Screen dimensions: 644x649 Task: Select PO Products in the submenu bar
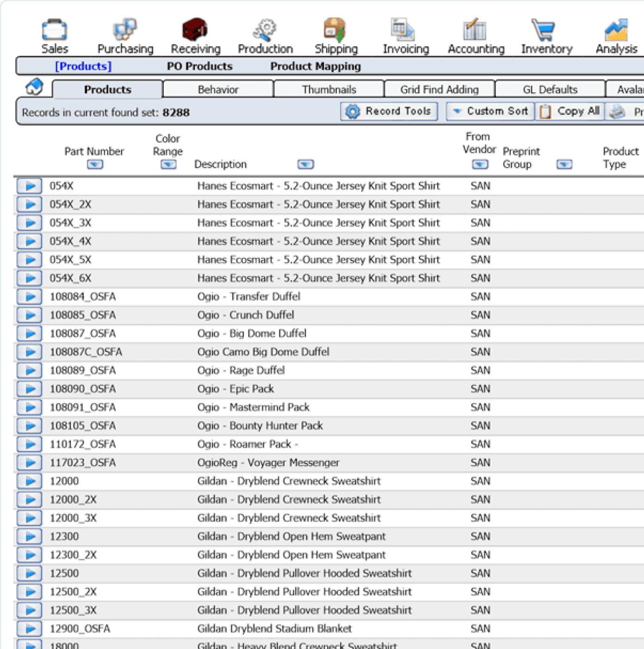tap(199, 66)
